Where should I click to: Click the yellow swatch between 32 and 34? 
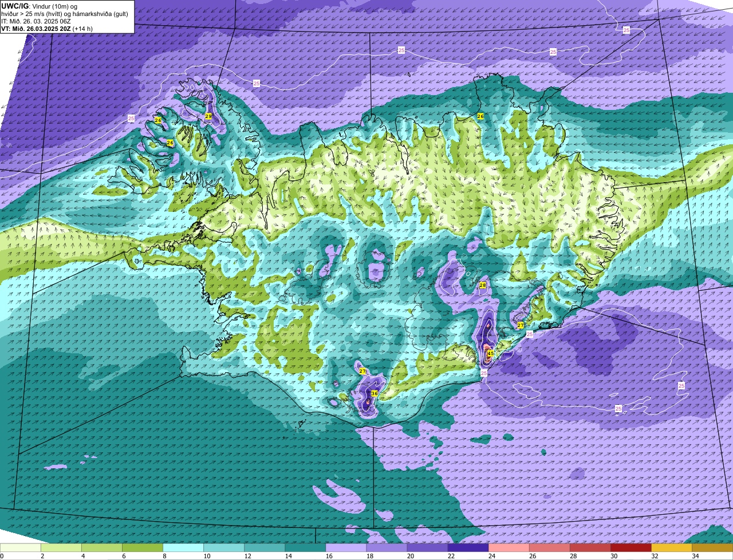671,547
